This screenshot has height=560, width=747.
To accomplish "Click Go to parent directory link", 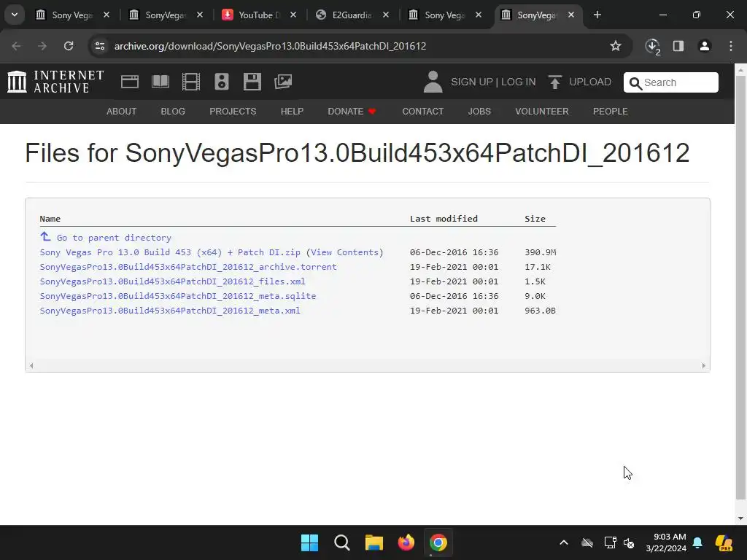I will tap(114, 238).
